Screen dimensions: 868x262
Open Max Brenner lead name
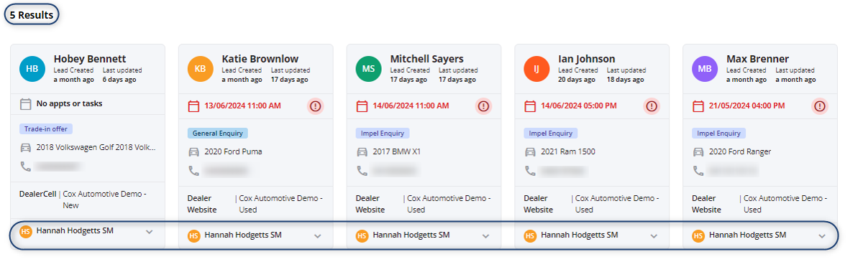click(758, 59)
